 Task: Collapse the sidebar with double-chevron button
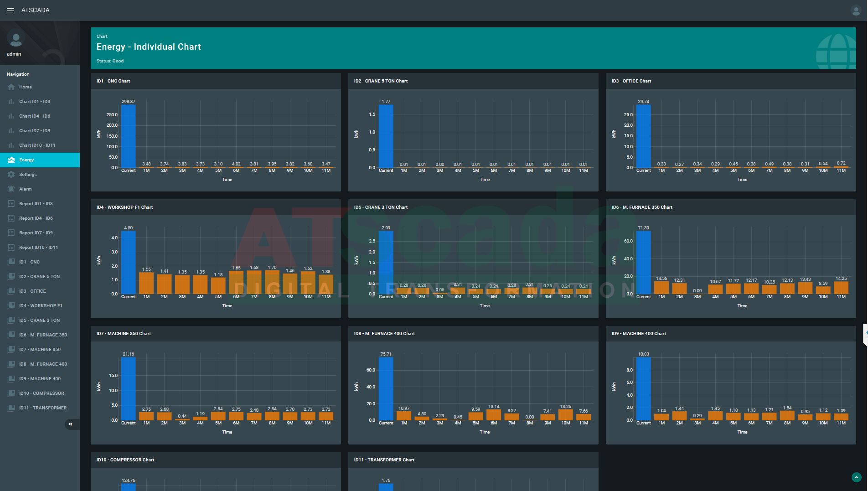[71, 424]
